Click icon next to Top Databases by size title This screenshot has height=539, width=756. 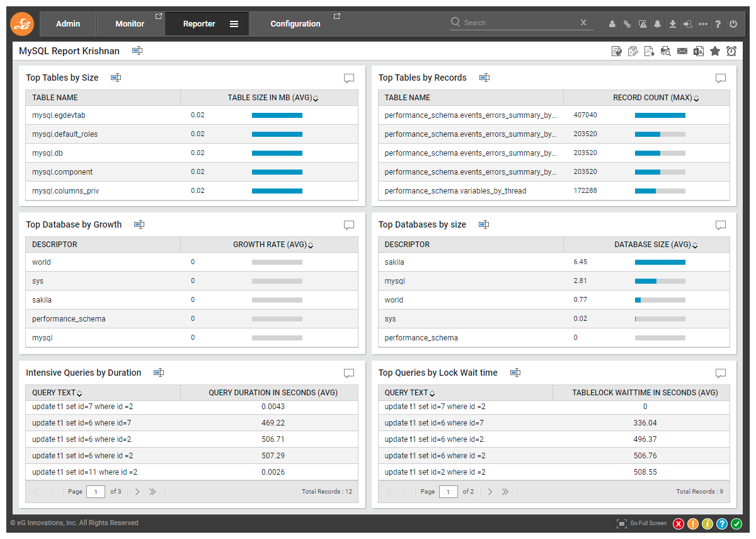point(484,224)
